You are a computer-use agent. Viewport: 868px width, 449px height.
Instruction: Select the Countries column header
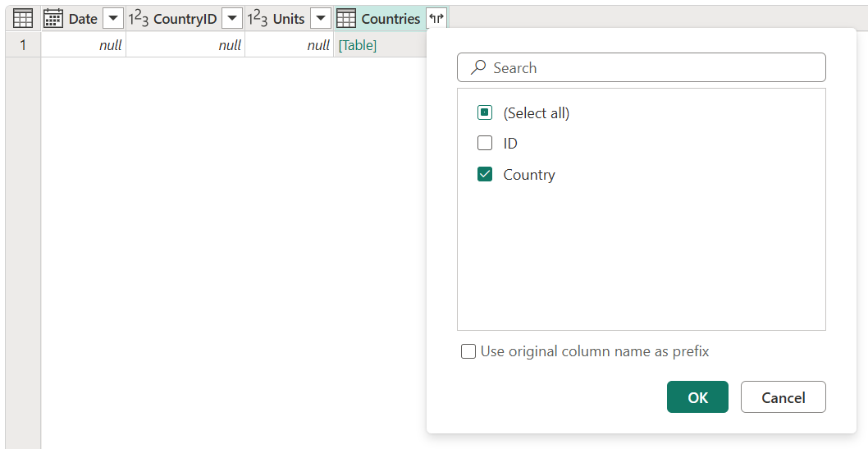391,19
